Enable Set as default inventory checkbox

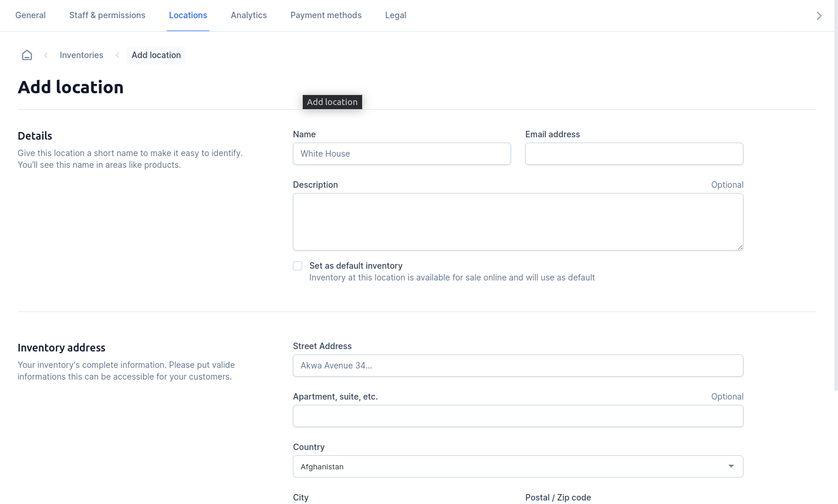click(x=298, y=266)
